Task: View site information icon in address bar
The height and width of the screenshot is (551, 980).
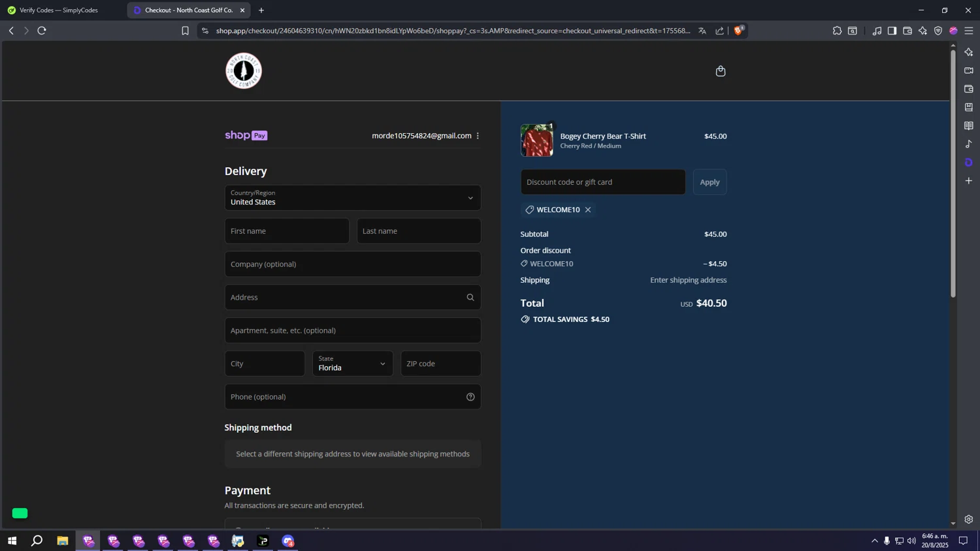Action: [205, 31]
